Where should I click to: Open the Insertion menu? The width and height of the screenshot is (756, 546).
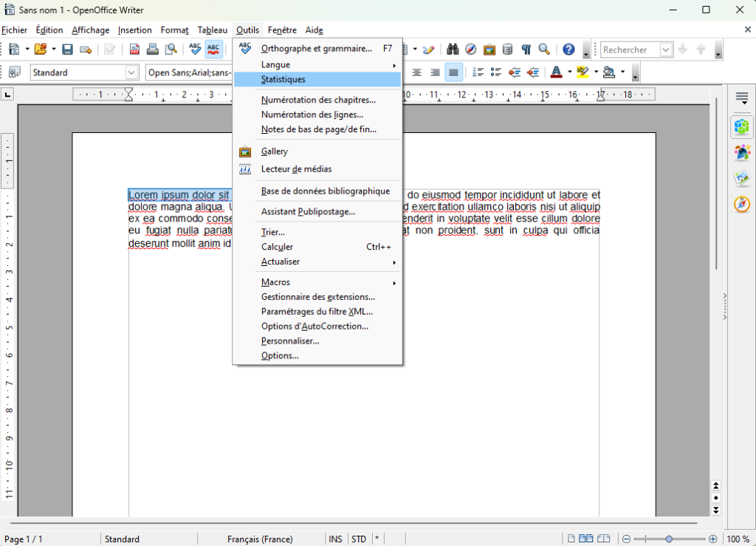[134, 30]
